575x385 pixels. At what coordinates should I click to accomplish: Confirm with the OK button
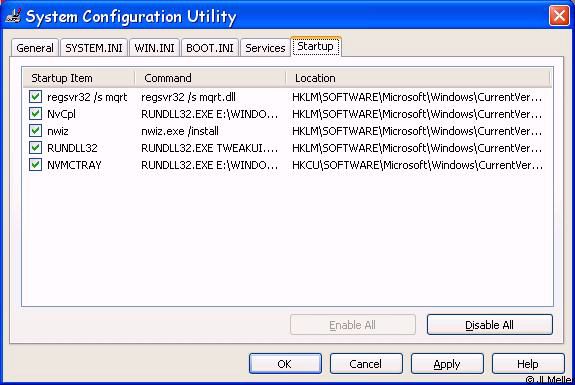pos(285,364)
